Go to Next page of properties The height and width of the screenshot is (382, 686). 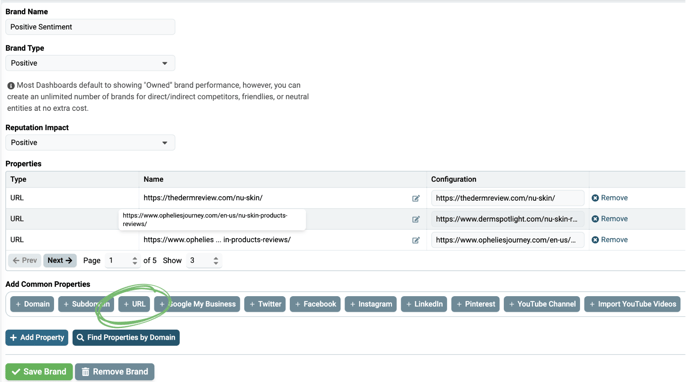60,260
